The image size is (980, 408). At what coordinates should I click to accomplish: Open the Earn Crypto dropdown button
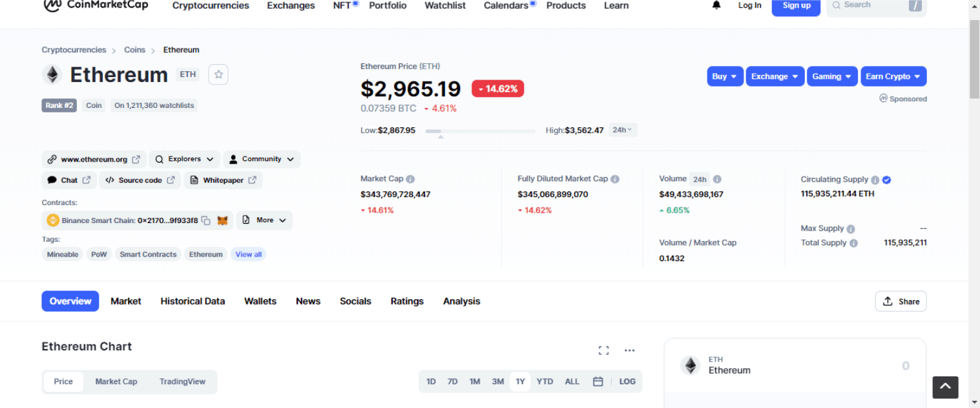(x=893, y=76)
